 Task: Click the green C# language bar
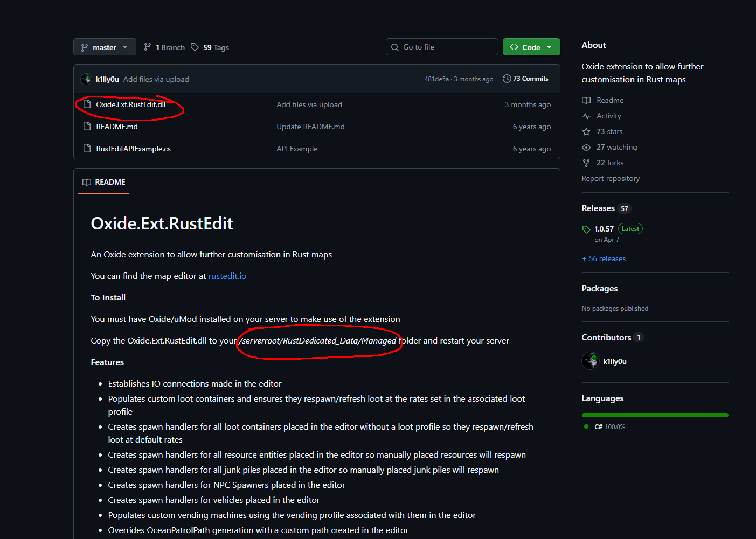(x=655, y=415)
